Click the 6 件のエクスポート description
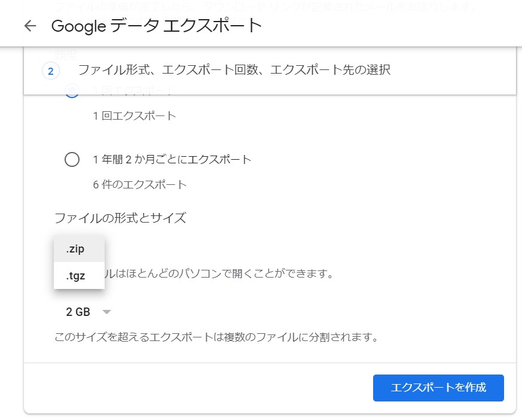 pos(140,185)
